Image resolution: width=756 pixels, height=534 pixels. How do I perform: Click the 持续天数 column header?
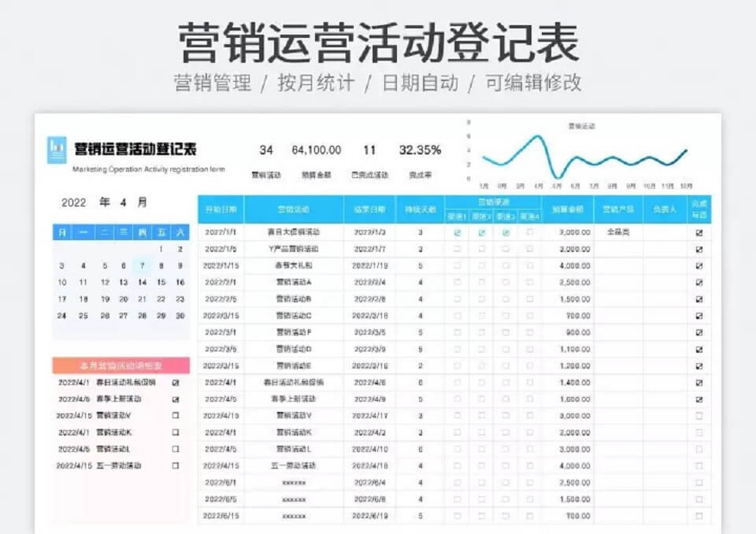click(x=420, y=210)
